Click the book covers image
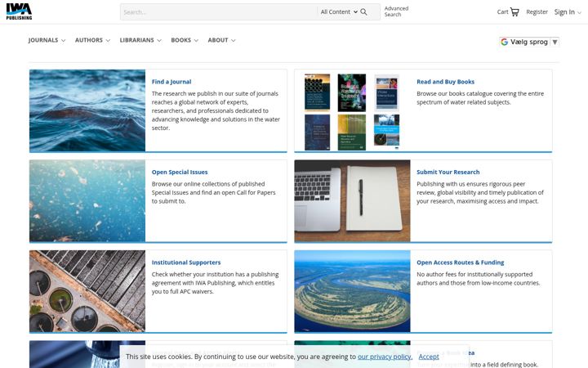Screen dimensions: 588x368 click(352, 110)
